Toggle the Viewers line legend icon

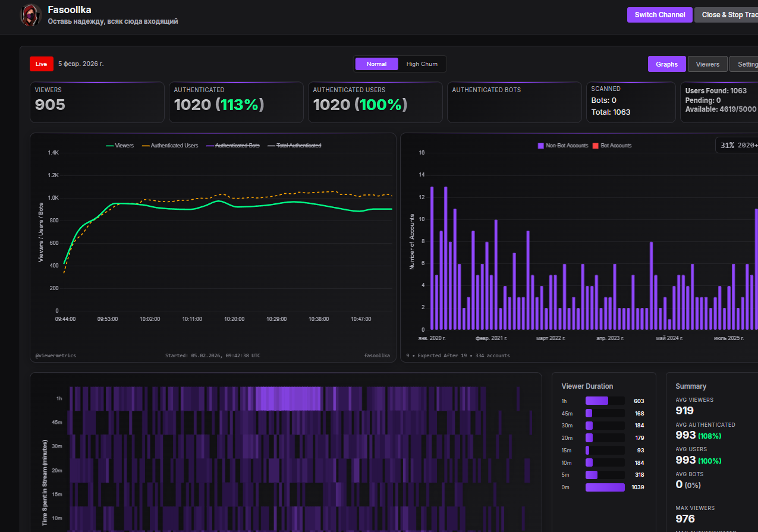click(x=109, y=146)
